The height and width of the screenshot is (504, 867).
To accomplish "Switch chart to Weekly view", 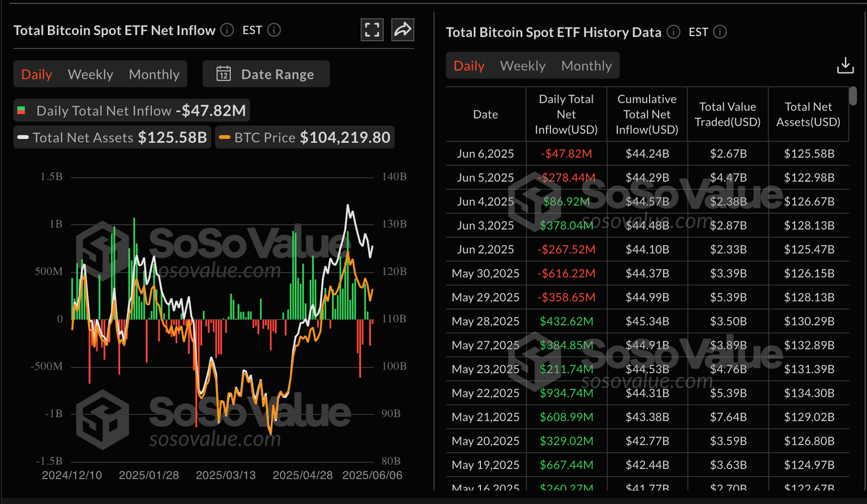I will (90, 74).
